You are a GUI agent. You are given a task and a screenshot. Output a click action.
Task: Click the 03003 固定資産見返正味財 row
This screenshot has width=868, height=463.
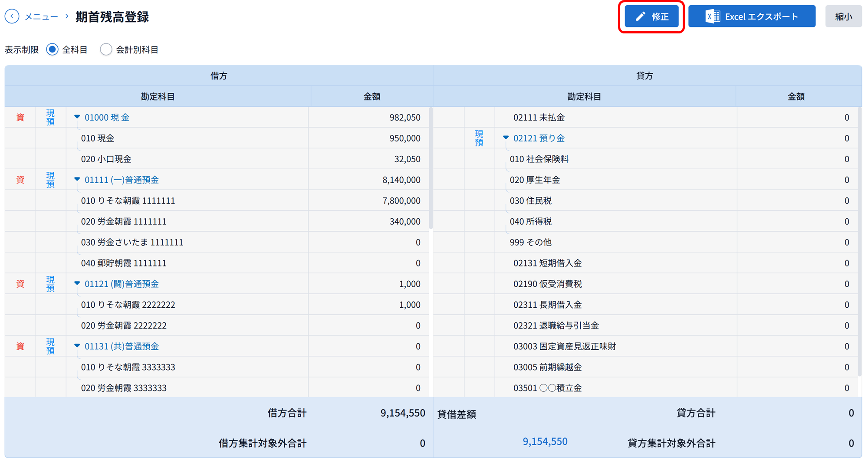(646, 346)
